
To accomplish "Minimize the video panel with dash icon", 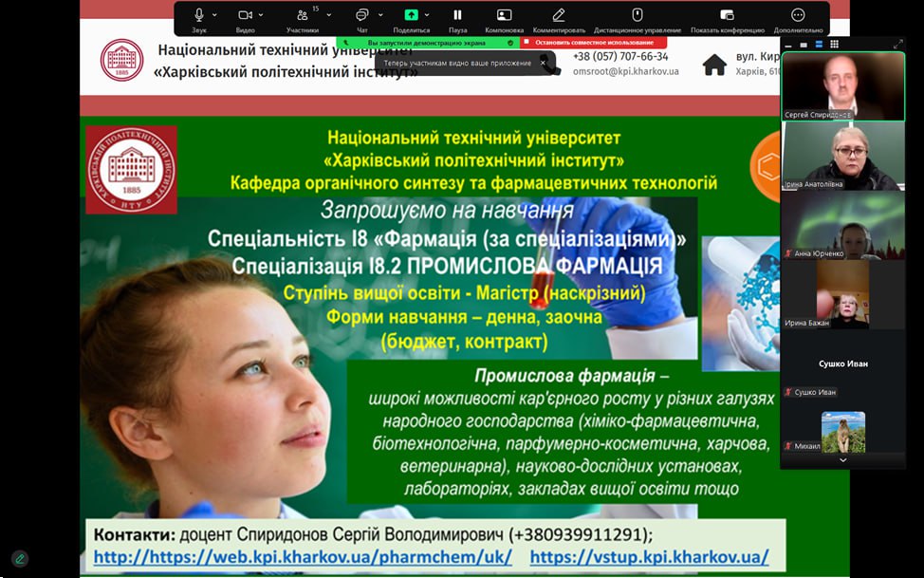I will (x=788, y=45).
